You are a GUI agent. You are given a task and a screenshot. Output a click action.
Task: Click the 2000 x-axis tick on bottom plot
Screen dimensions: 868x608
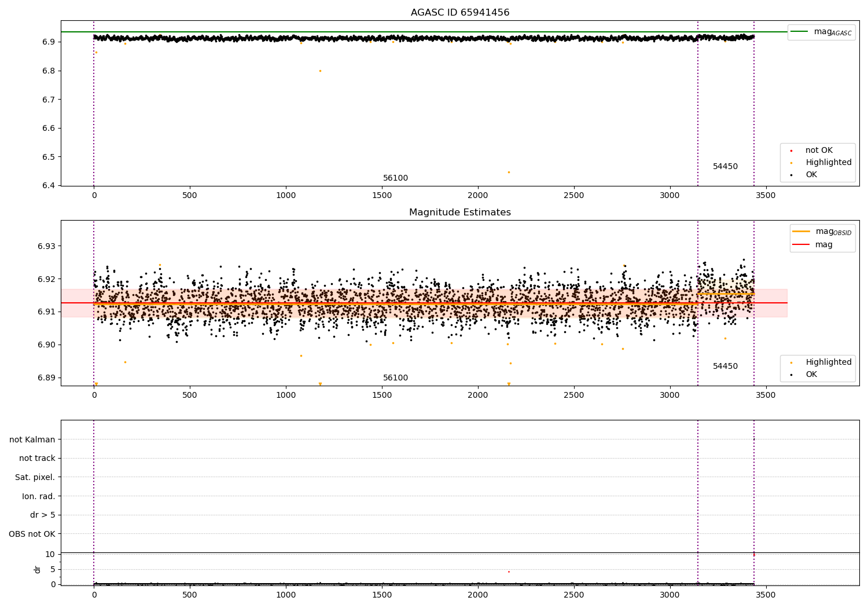point(478,594)
